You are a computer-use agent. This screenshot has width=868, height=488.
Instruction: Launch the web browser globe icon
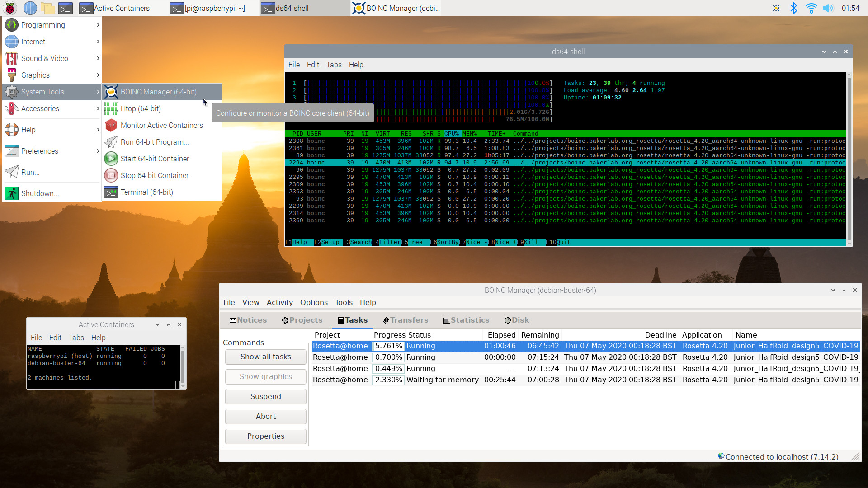click(30, 8)
